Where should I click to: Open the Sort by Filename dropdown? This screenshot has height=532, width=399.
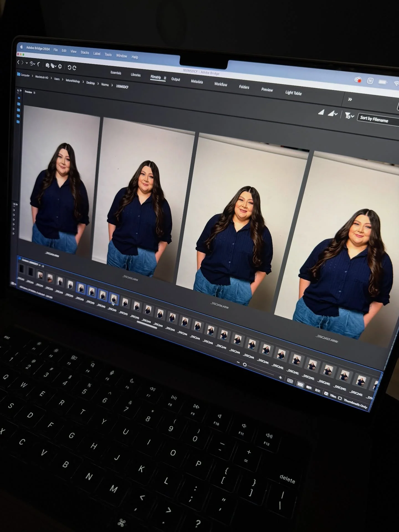[x=378, y=120]
